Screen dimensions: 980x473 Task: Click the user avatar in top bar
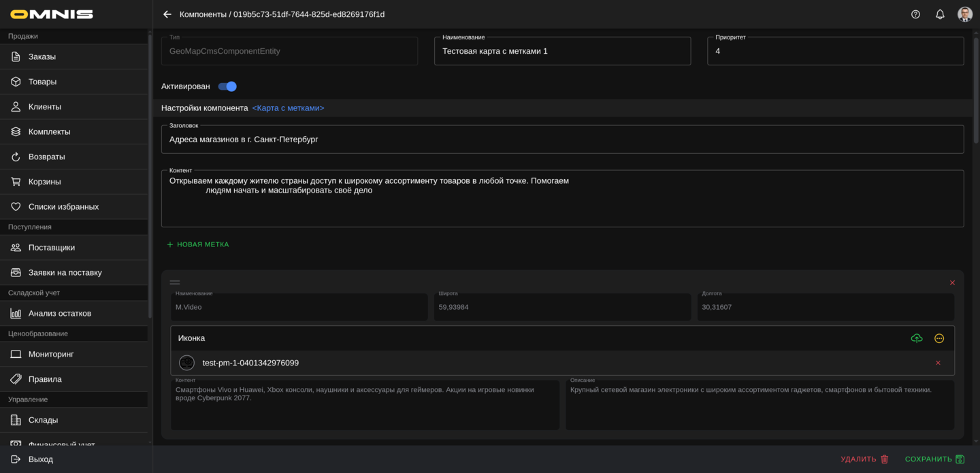point(964,14)
